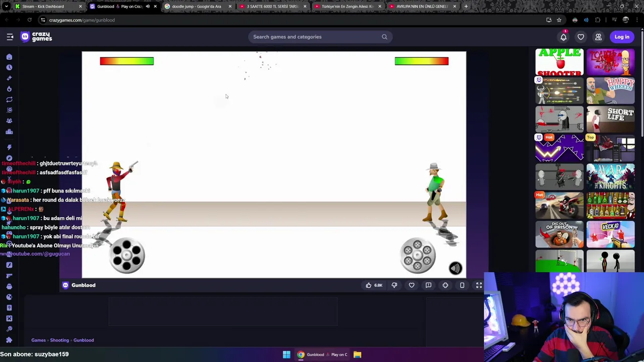This screenshot has width=644, height=362.
Task: Open Happy Wheels game thumbnail
Action: (x=610, y=90)
